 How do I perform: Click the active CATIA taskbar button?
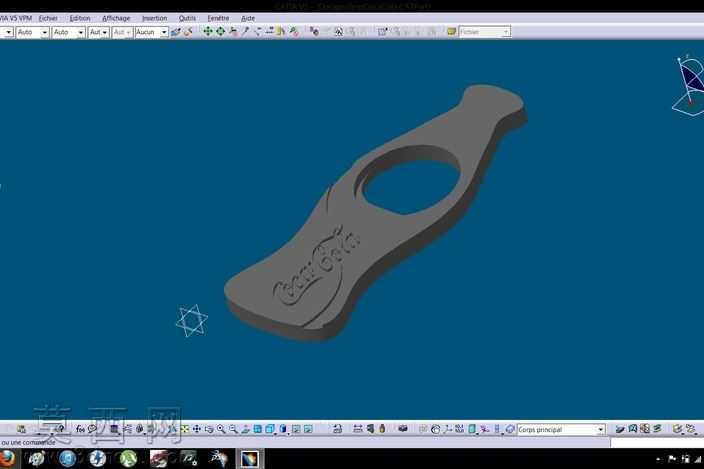250,459
